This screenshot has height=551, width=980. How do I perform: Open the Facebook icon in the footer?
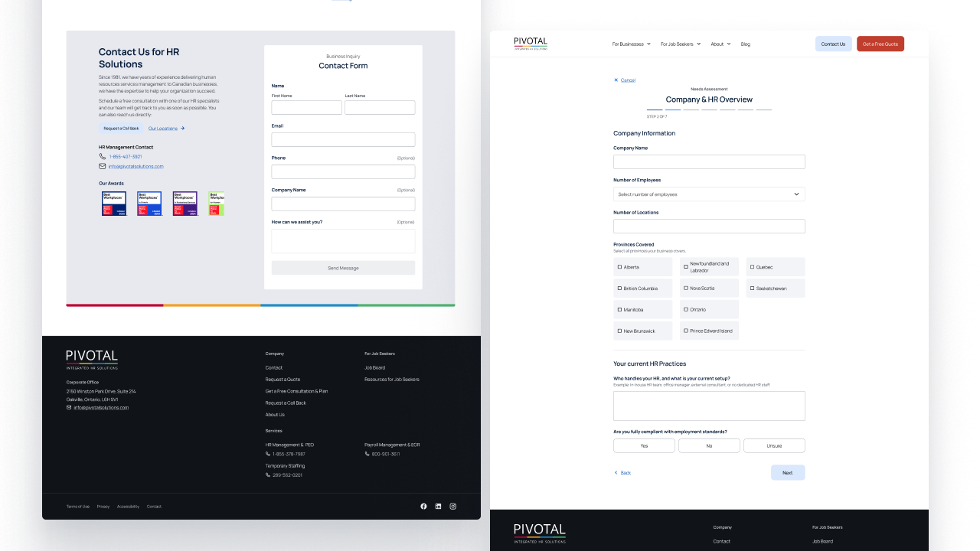tap(423, 507)
